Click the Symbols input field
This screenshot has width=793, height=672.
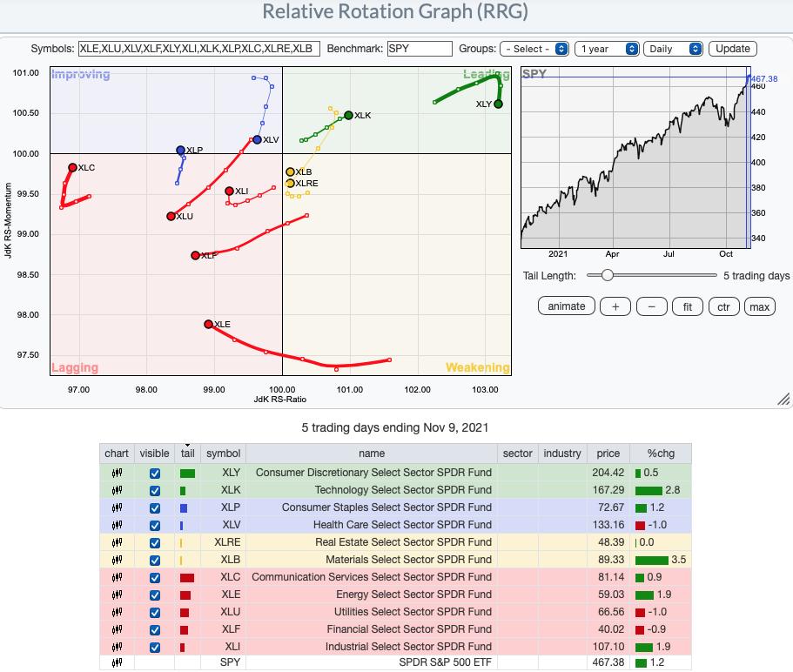[x=199, y=49]
